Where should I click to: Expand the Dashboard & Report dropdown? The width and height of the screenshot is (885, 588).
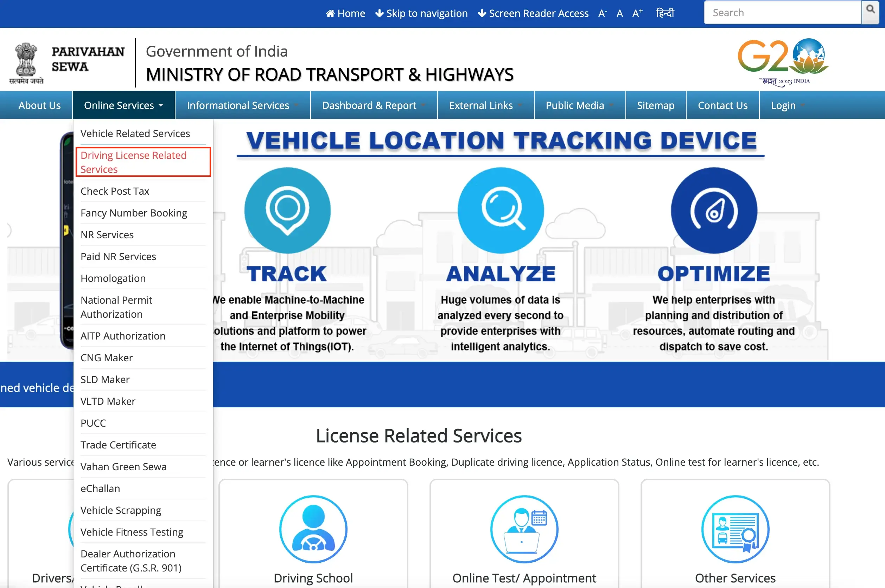coord(374,105)
